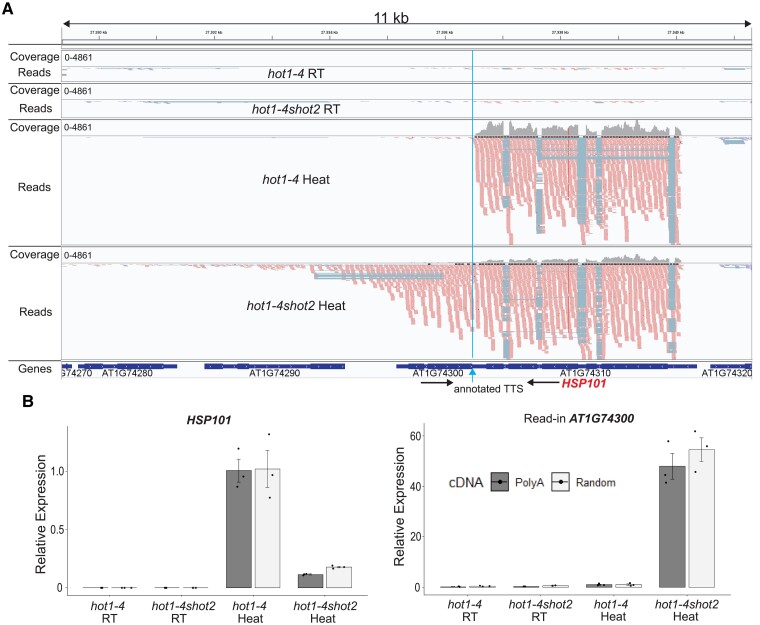Click light Random bar for hot1-4shot2 Heat in HSP101 chart
The height and width of the screenshot is (625, 760).
(339, 577)
